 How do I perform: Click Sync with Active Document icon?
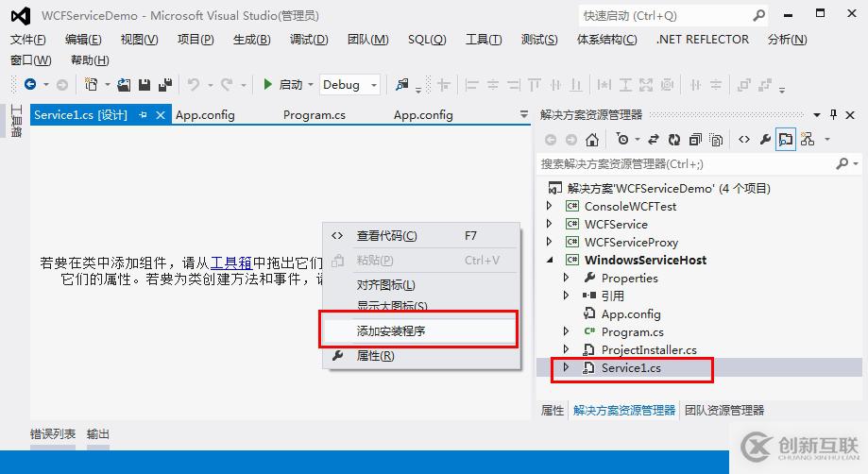pyautogui.click(x=654, y=140)
